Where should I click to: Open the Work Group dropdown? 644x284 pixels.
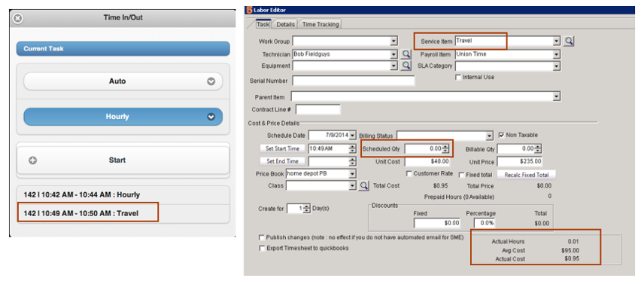click(394, 41)
